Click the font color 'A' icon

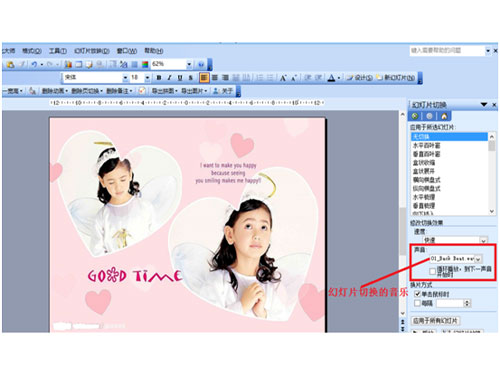(331, 78)
